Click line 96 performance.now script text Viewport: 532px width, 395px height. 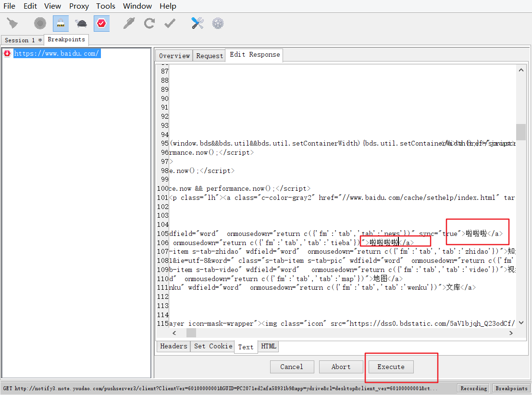click(x=211, y=152)
